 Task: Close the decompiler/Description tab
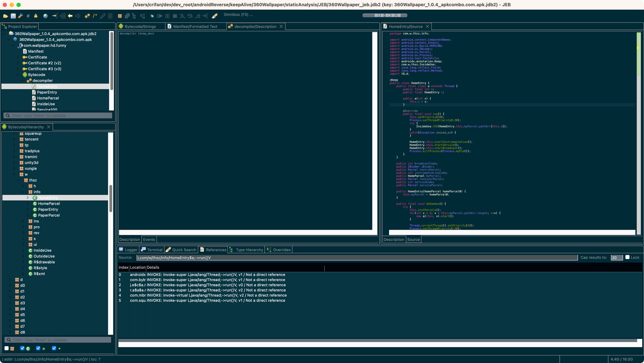pos(281,26)
